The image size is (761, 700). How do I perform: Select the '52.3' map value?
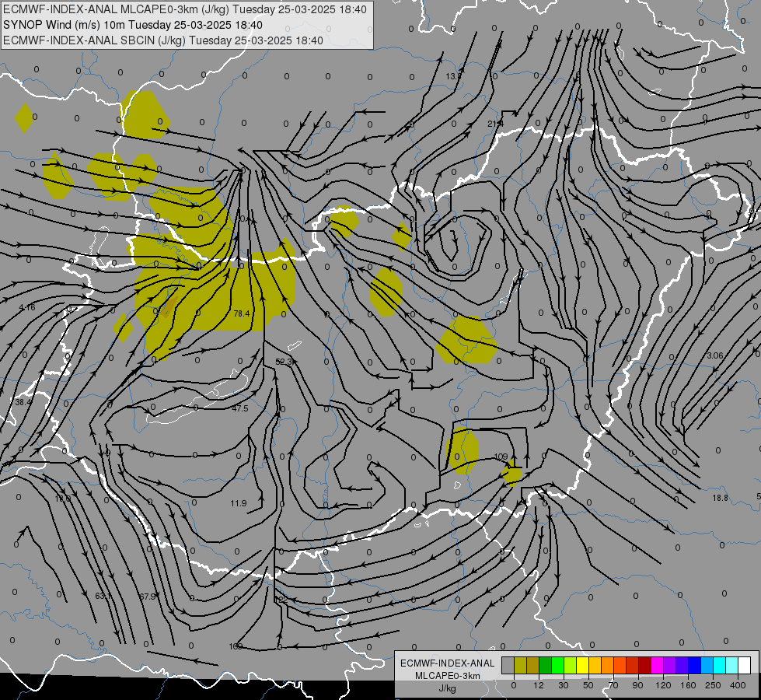click(x=284, y=362)
